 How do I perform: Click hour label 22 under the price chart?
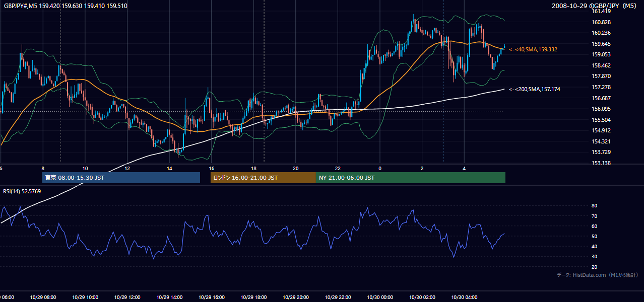click(x=338, y=168)
